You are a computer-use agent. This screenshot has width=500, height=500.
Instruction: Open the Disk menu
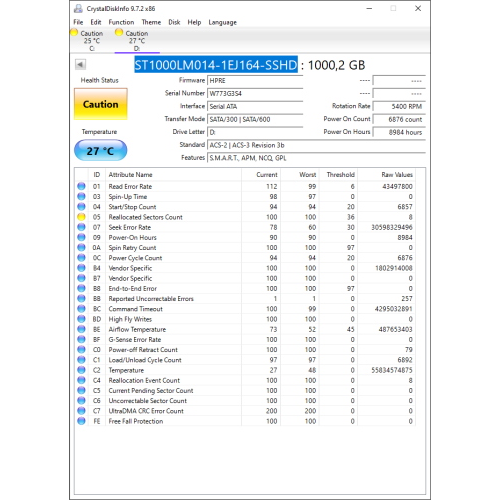pos(174,22)
